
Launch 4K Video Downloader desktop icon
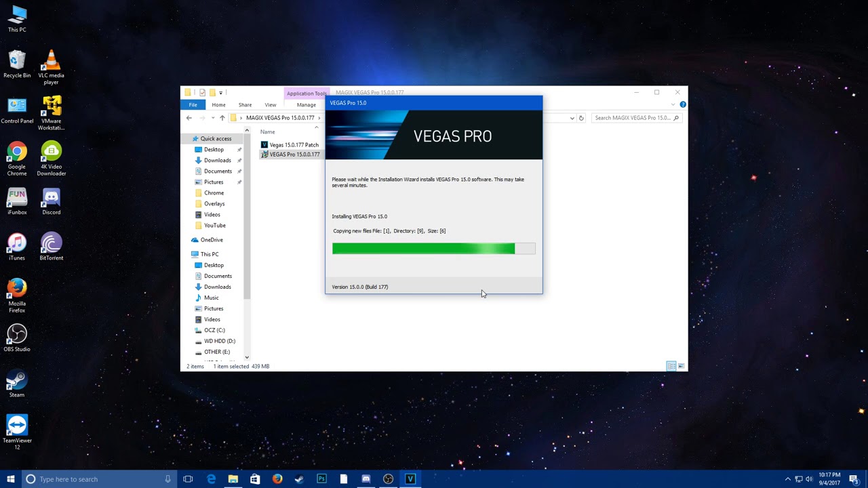(51, 159)
